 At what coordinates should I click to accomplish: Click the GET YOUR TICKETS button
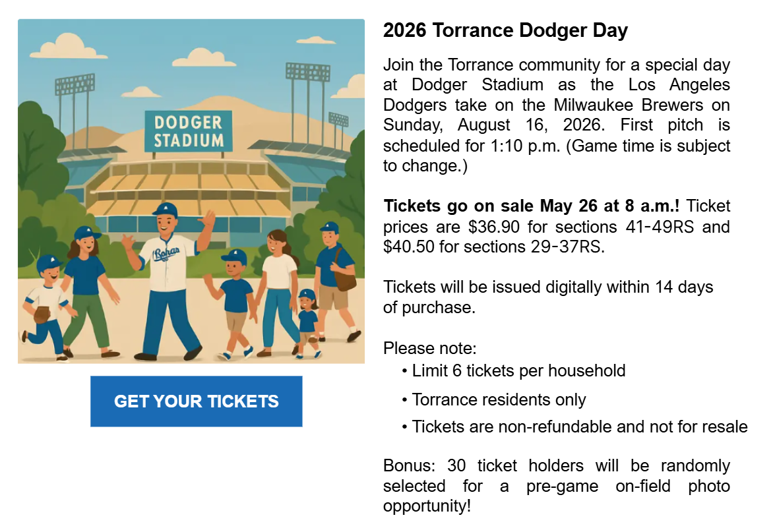(196, 401)
